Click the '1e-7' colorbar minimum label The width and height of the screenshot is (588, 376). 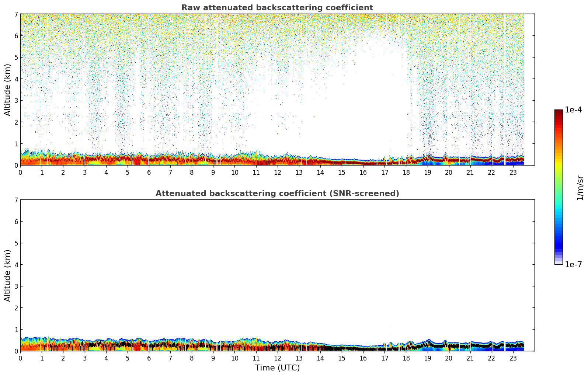[573, 265]
